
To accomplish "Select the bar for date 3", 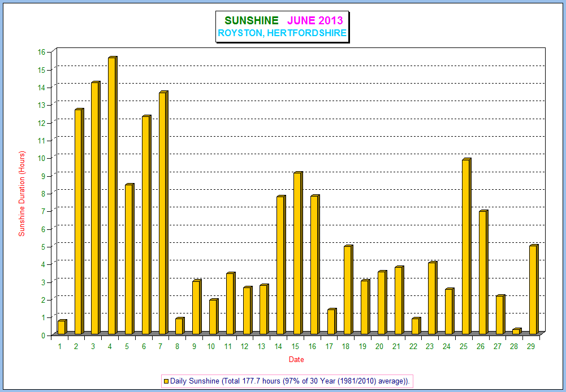I will tap(96, 208).
